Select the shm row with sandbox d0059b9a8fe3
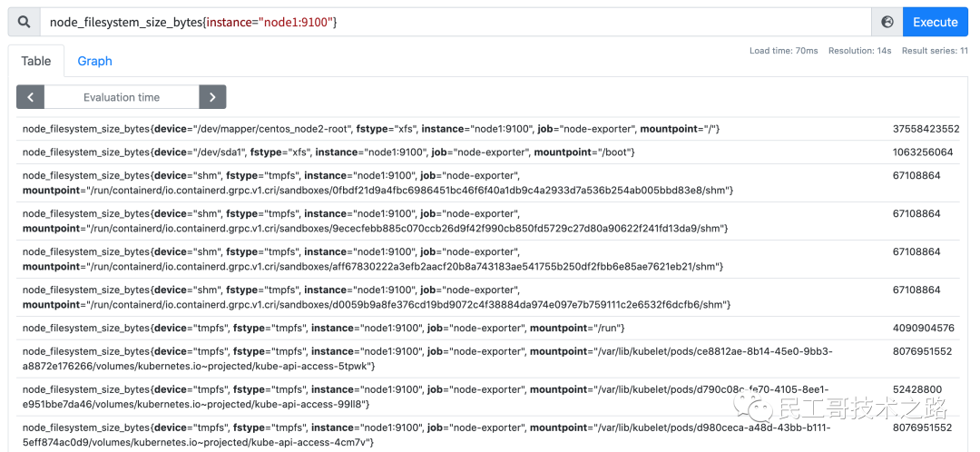 coord(488,298)
